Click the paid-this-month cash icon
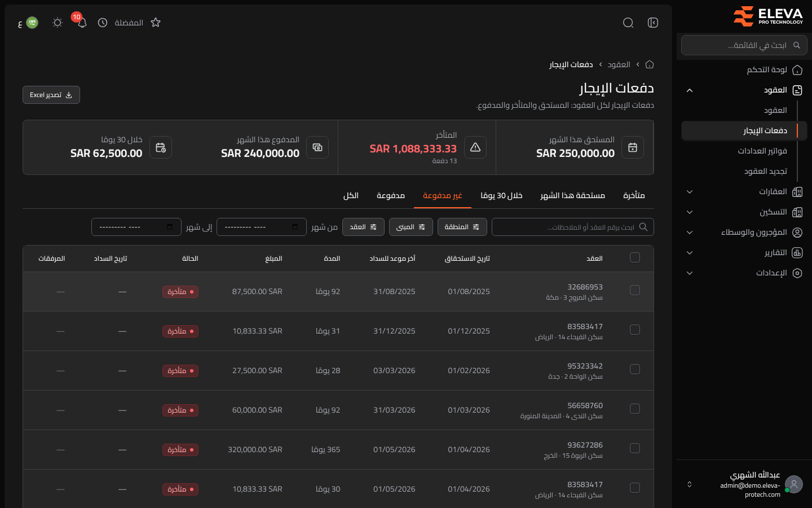The width and height of the screenshot is (812, 508). point(317,147)
